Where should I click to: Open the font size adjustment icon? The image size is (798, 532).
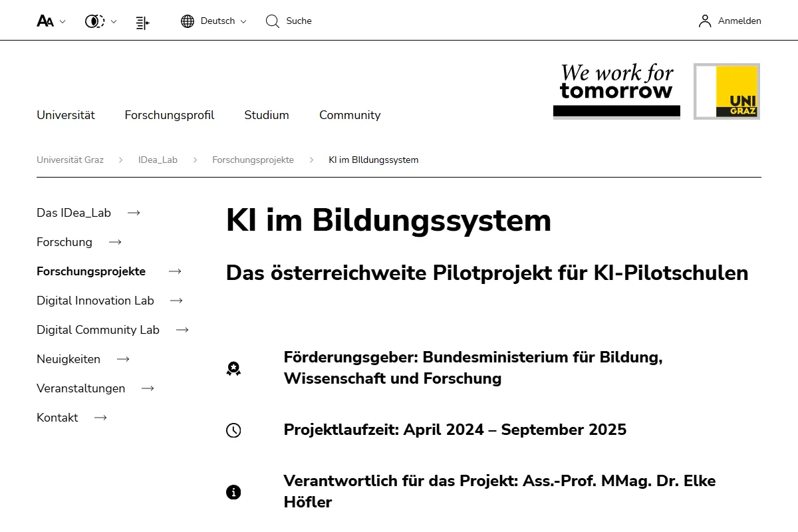(45, 21)
